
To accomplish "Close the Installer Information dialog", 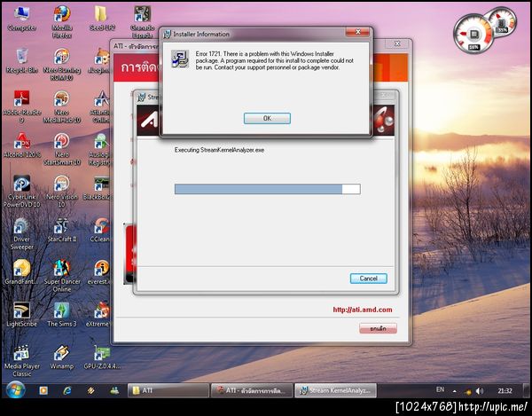I will 357,32.
